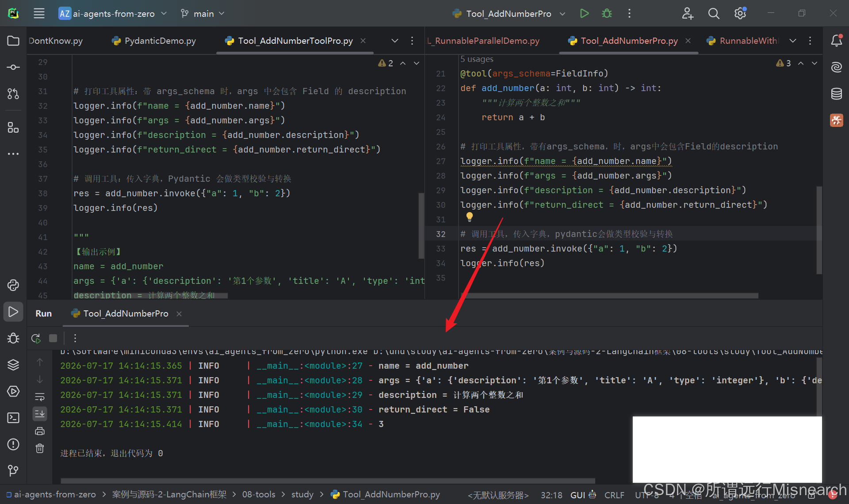Toggle soft-wrap in console
Screen dimensions: 849x504
40,397
